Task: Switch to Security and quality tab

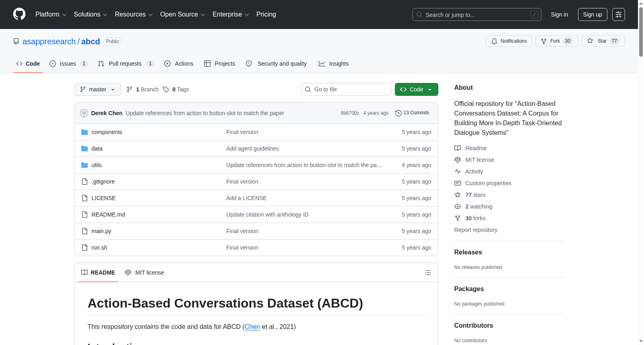Action: click(x=276, y=64)
